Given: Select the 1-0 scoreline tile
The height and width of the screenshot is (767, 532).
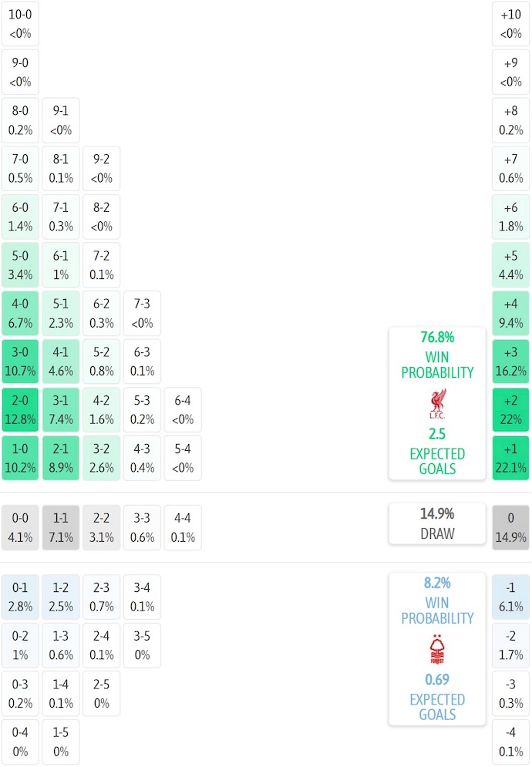Looking at the screenshot, I should coord(20,459).
